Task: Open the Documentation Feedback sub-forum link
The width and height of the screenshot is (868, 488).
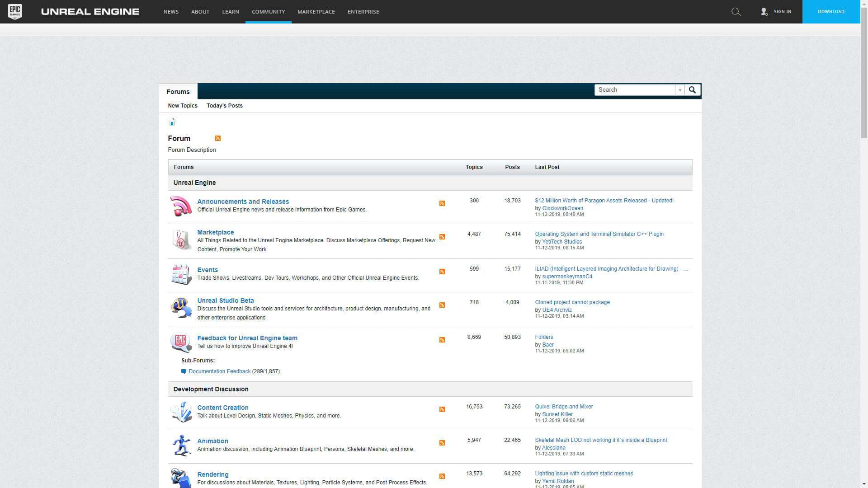Action: [219, 371]
